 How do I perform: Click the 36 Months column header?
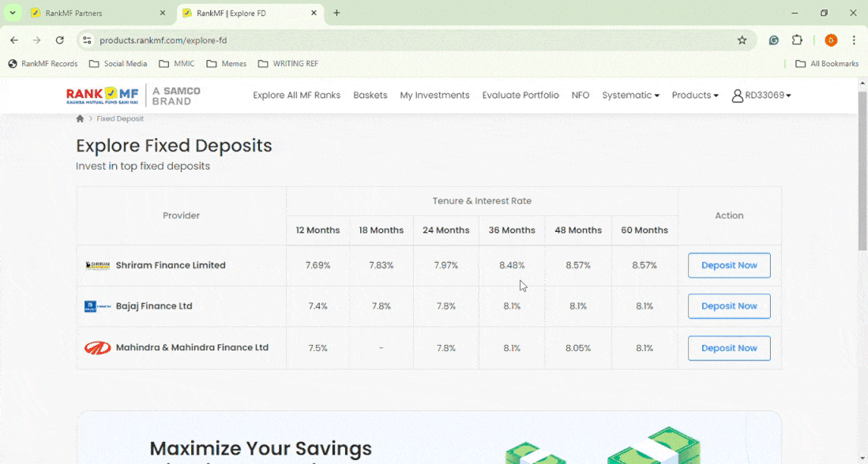pos(512,230)
